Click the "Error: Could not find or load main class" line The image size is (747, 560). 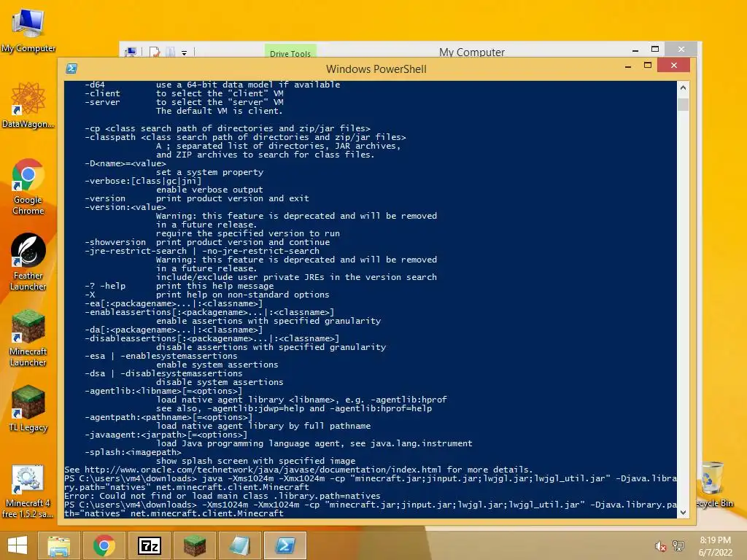point(222,496)
